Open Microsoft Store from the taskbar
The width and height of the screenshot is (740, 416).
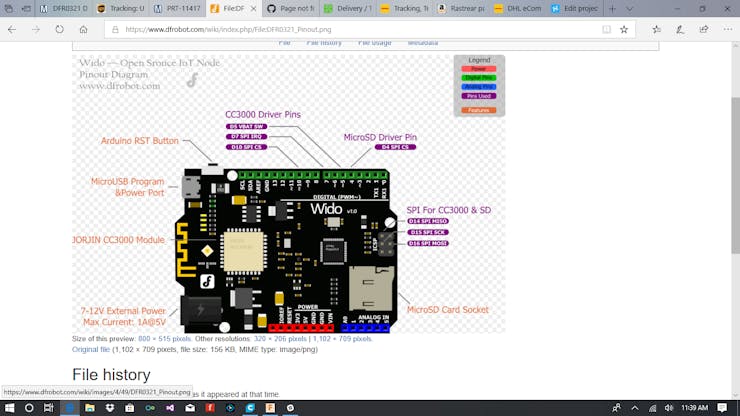coord(130,408)
